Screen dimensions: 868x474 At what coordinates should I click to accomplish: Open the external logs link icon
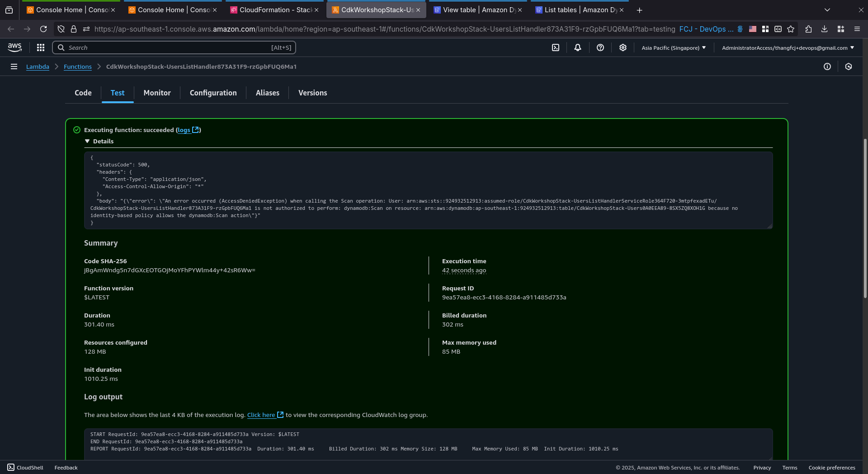click(x=196, y=130)
